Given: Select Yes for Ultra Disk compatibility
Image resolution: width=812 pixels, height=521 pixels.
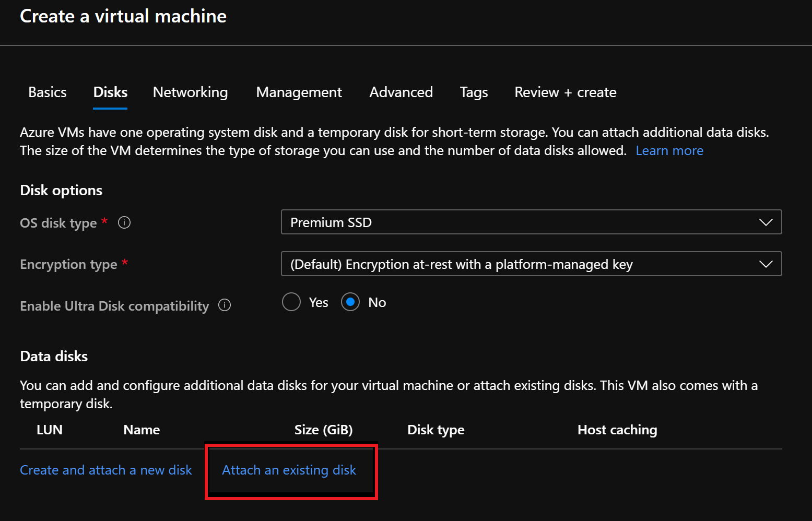Looking at the screenshot, I should [291, 302].
